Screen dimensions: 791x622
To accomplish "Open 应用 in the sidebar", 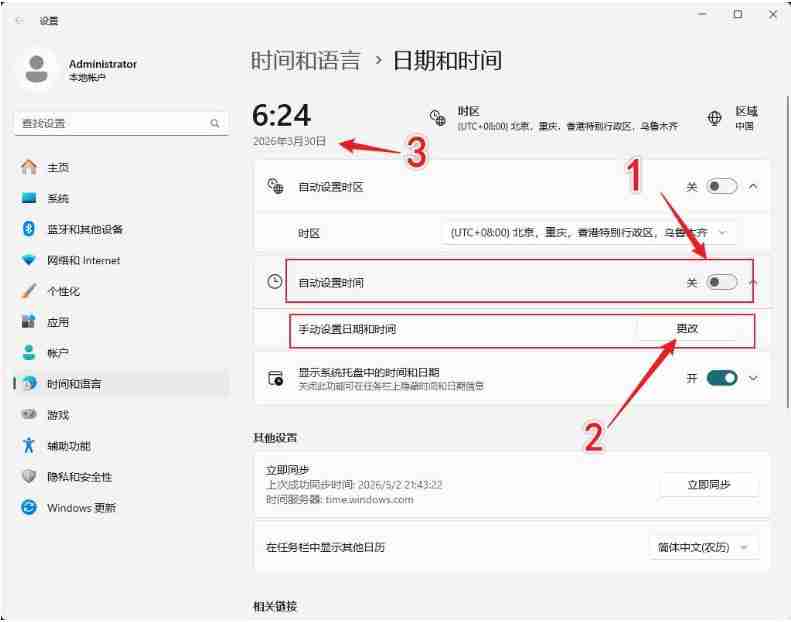I will pos(121,321).
